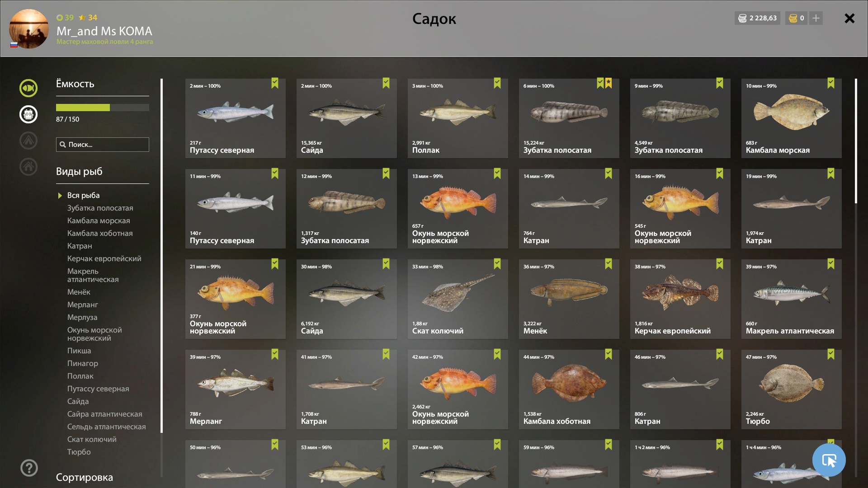Viewport: 868px width, 488px height.
Task: Toggle bookmark on Камбала морская 683 г card
Action: point(831,83)
